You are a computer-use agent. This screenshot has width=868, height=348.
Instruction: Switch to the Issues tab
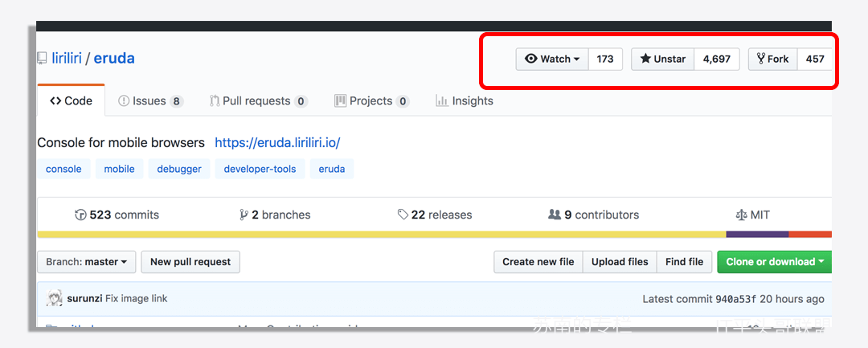coord(150,100)
